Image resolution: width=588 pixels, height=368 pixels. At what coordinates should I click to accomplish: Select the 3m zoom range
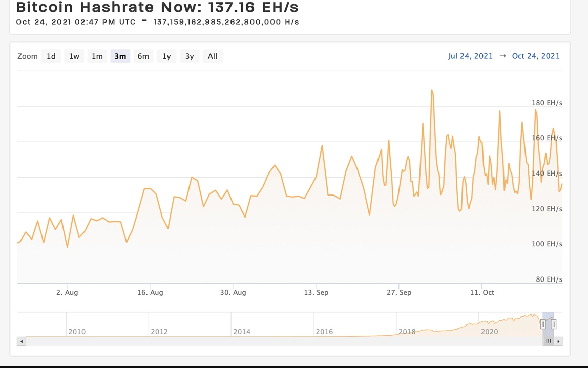(120, 56)
